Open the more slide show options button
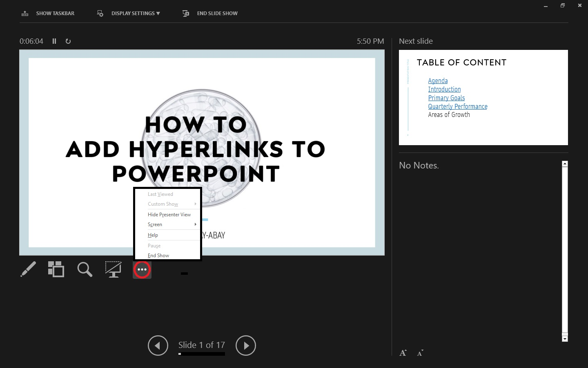Image resolution: width=588 pixels, height=368 pixels. (x=142, y=270)
